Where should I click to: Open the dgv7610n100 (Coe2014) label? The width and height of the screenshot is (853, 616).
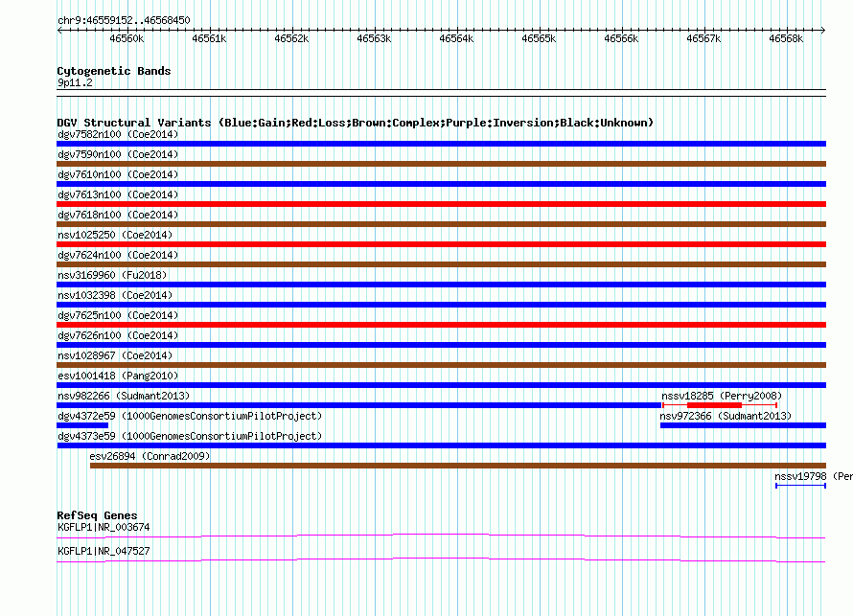pyautogui.click(x=118, y=174)
